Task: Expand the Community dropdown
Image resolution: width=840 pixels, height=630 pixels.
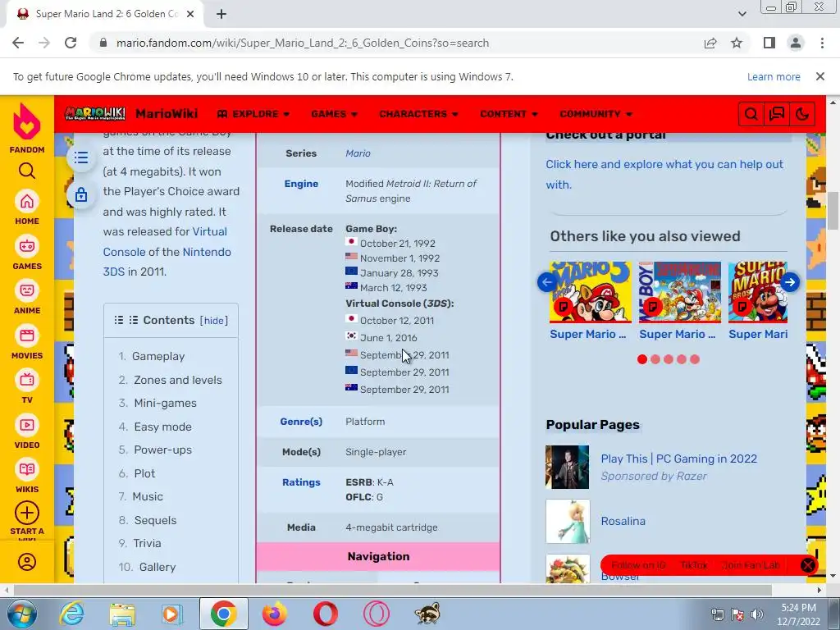Action: (x=596, y=114)
